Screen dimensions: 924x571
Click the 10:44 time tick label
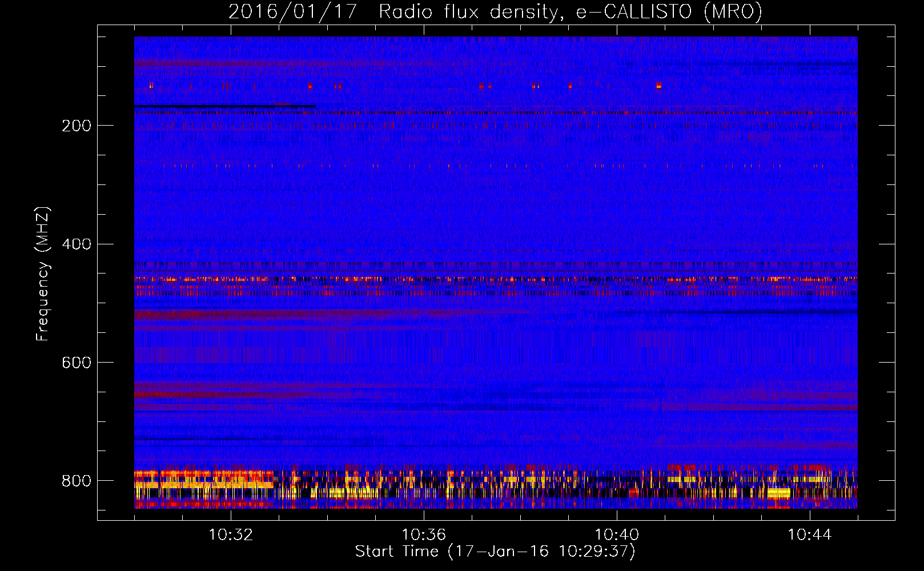point(810,535)
